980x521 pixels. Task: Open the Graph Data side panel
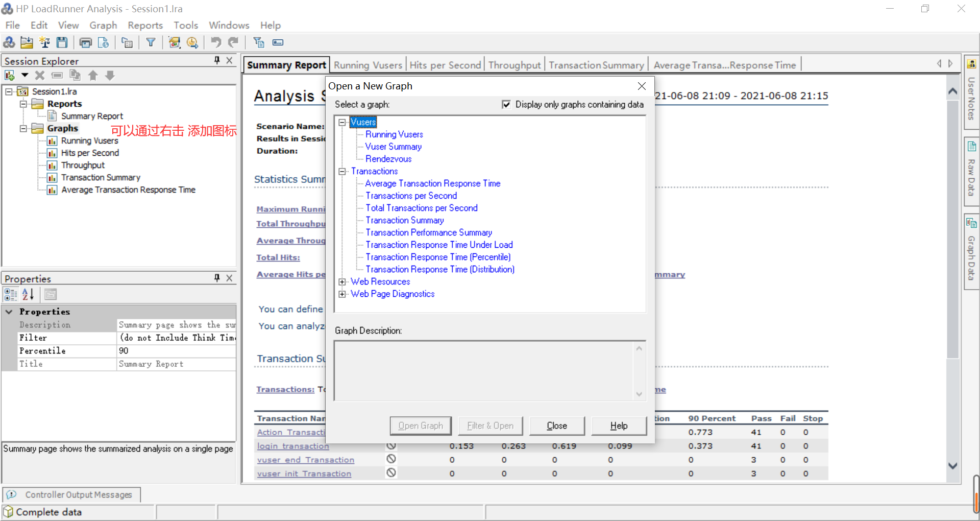(971, 252)
